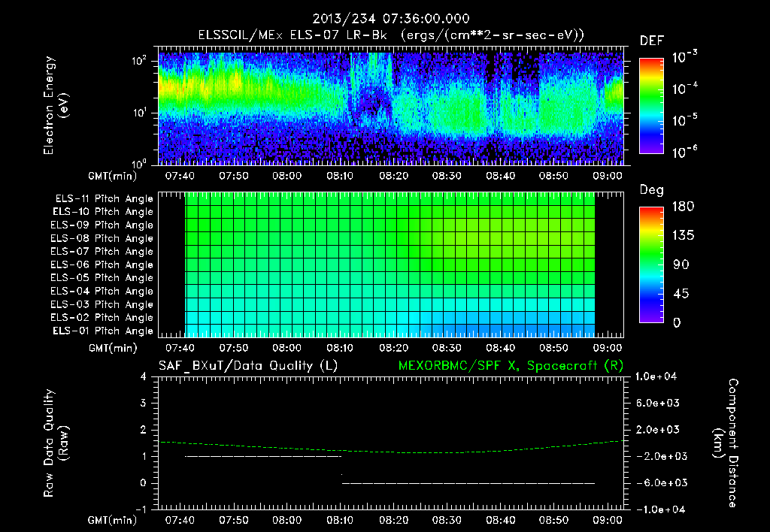770x532 pixels.
Task: Select the ELS-11 Pitch Angle row label
Action: (104, 199)
